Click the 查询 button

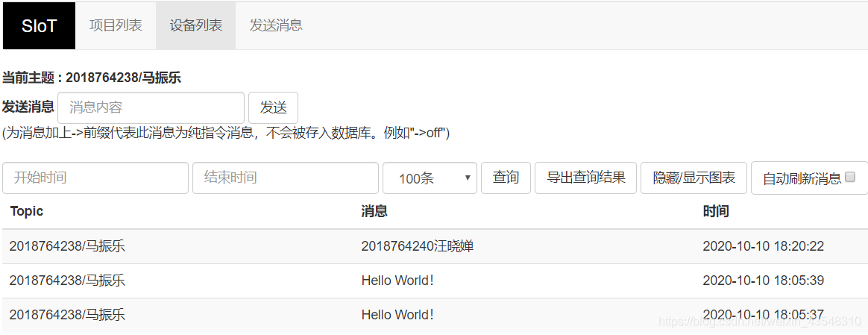pyautogui.click(x=506, y=178)
